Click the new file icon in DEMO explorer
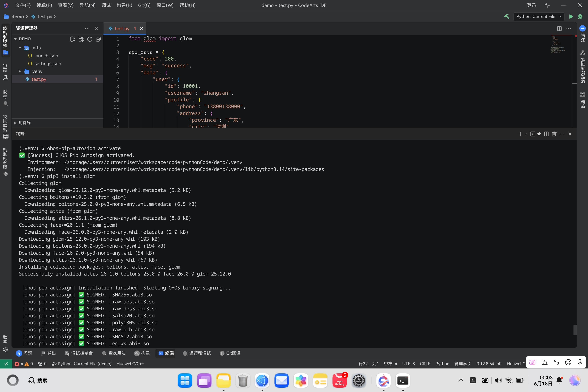Image resolution: width=588 pixels, height=392 pixels. tap(73, 39)
